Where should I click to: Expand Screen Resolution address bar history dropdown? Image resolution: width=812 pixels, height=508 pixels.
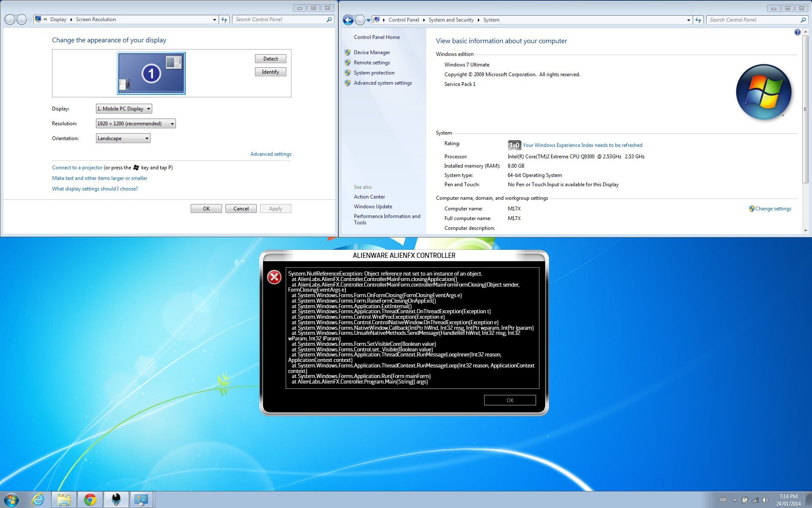[x=214, y=19]
